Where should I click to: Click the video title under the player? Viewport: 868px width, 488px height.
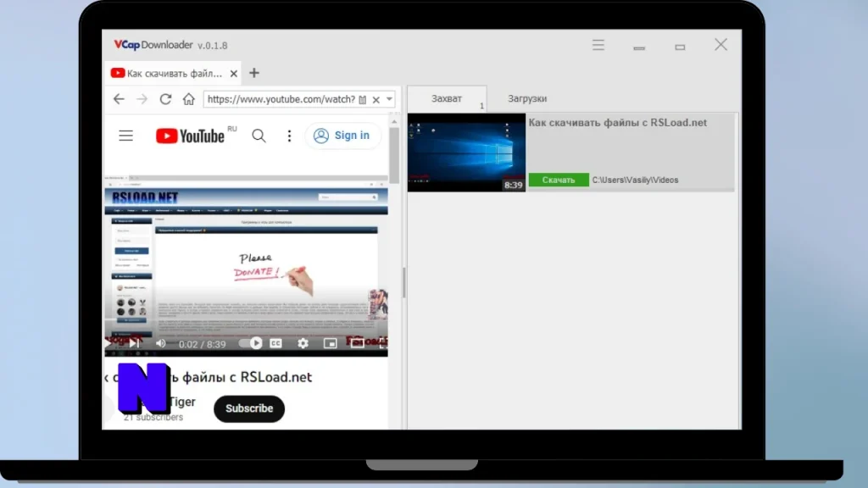coord(209,377)
